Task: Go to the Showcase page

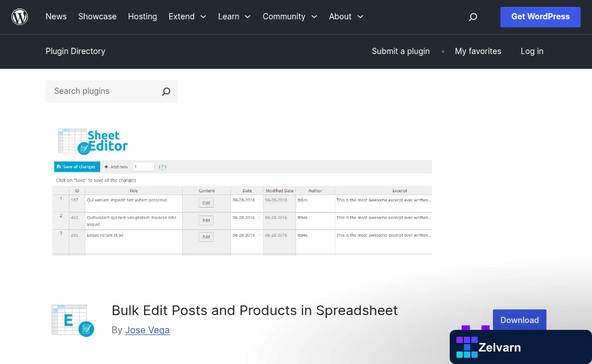Action: (x=97, y=16)
